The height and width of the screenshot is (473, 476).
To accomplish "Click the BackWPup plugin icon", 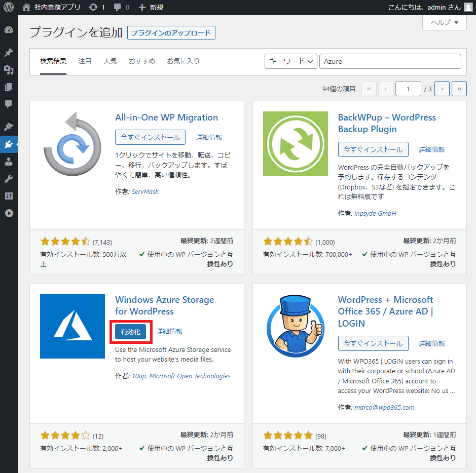I will tap(296, 144).
